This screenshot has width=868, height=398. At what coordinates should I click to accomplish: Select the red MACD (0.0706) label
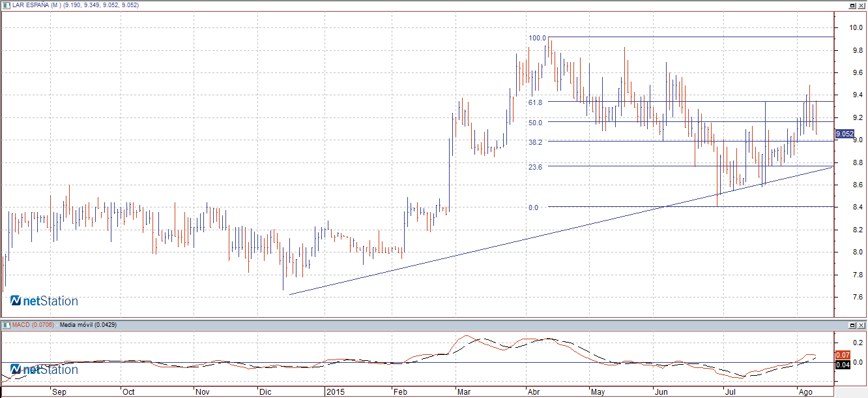coord(31,324)
